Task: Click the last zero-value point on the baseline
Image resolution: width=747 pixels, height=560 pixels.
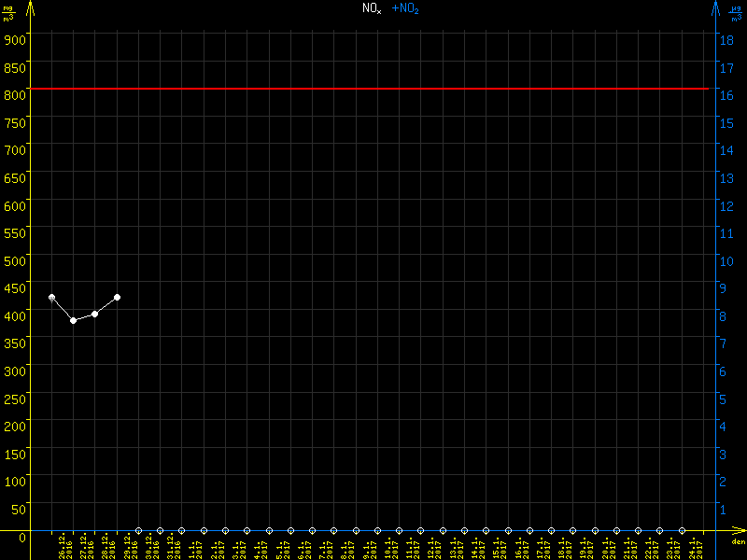Action: 682,530
